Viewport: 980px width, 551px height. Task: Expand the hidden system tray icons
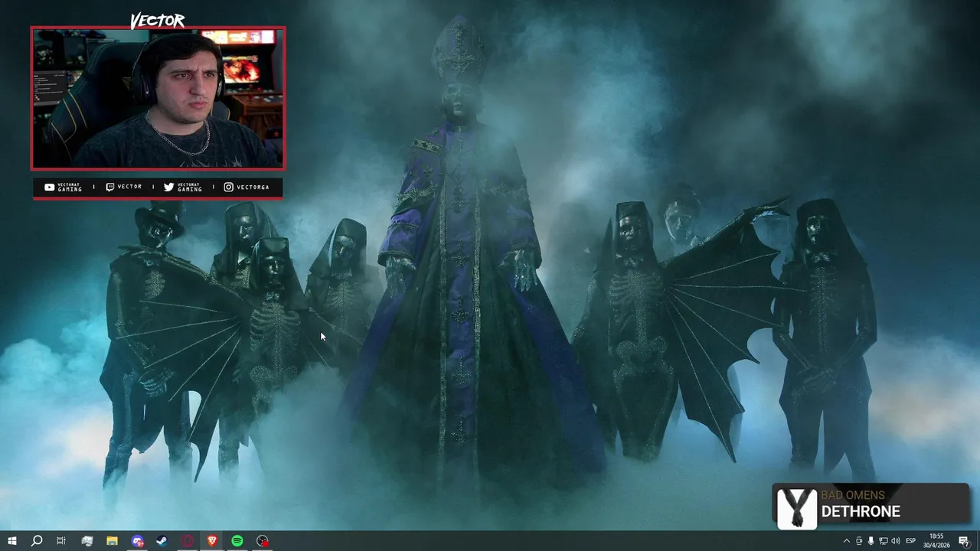click(846, 541)
